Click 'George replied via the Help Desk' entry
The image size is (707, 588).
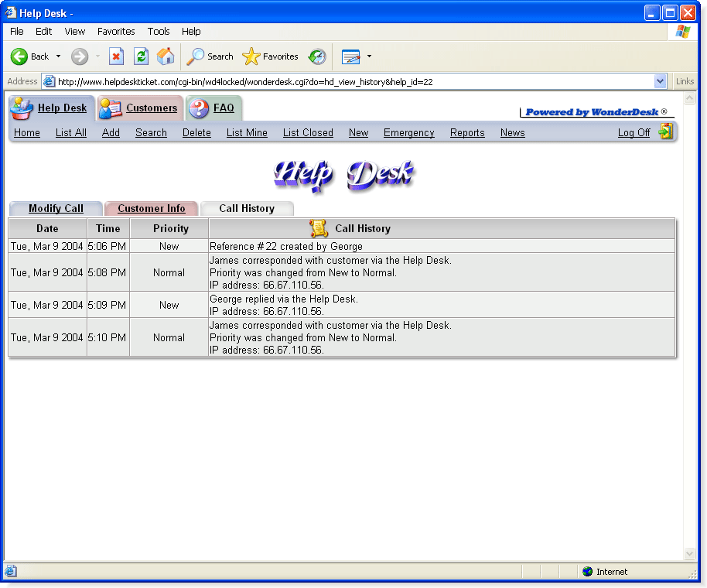284,299
